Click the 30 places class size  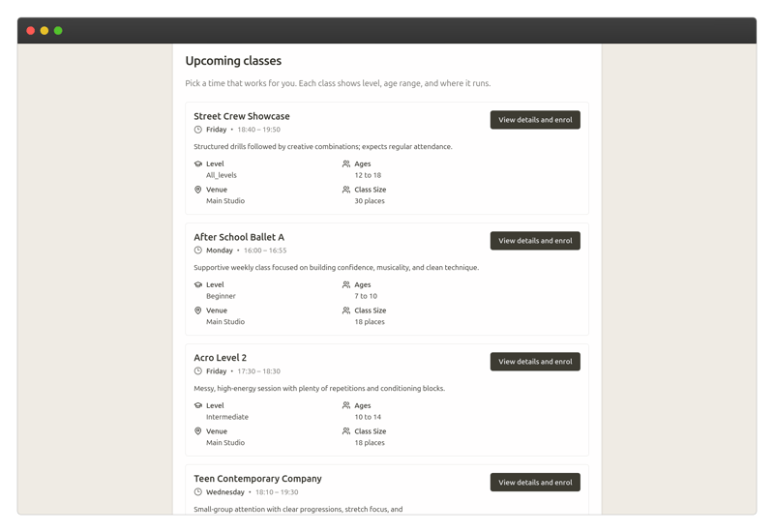click(x=370, y=201)
